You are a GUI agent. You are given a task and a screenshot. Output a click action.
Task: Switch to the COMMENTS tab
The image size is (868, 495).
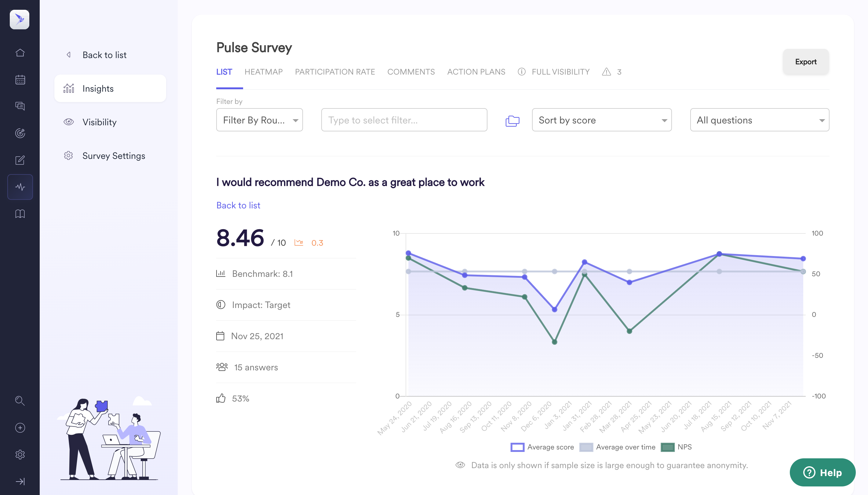411,72
